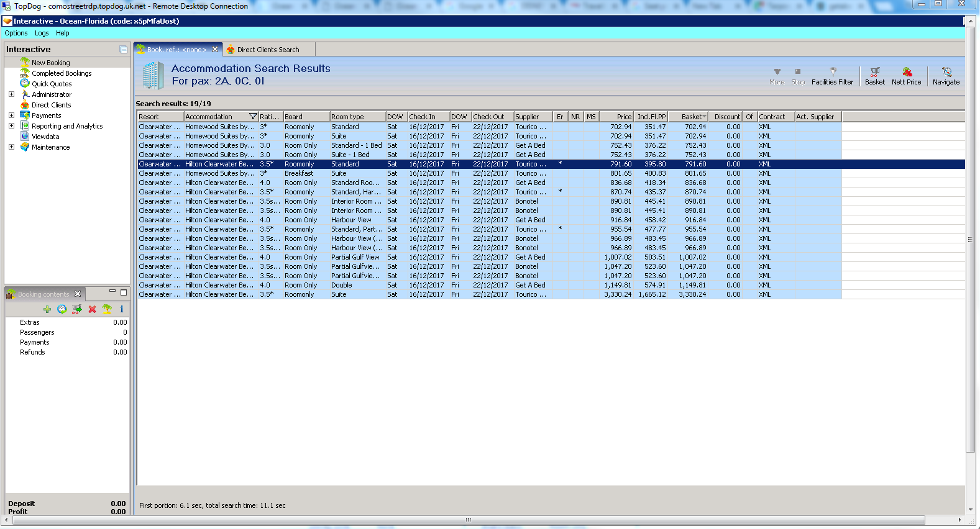Select the Suite - 1 Bed row
The width and height of the screenshot is (980, 529).
[x=489, y=155]
